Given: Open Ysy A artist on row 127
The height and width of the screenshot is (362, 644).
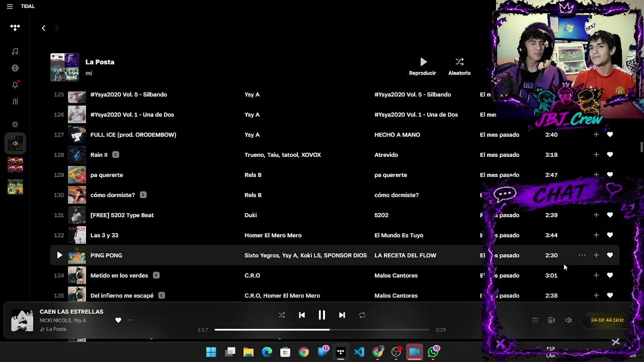Looking at the screenshot, I should [x=252, y=135].
